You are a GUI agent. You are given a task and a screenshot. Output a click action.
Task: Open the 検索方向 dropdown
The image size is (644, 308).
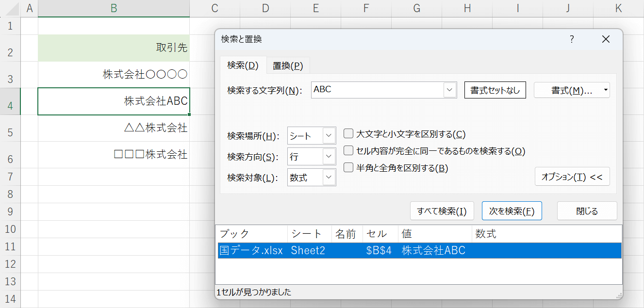[x=329, y=157]
